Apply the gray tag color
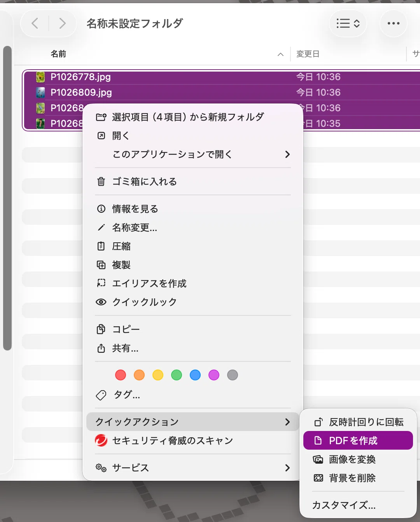The width and height of the screenshot is (420, 522). [233, 375]
